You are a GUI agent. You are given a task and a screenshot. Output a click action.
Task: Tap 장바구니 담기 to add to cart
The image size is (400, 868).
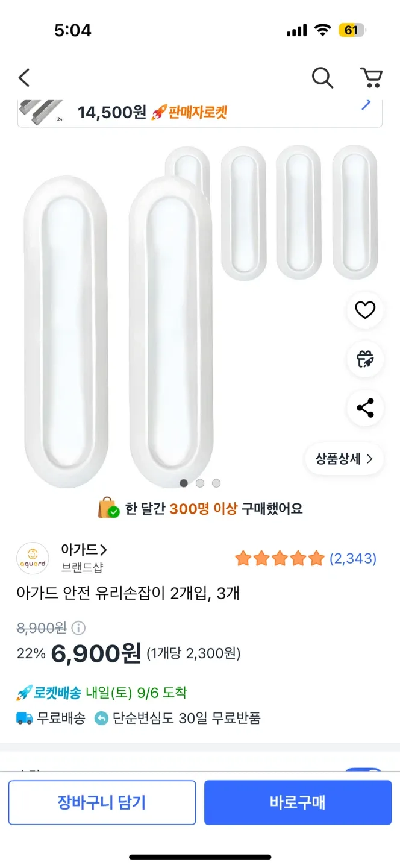coord(102,802)
